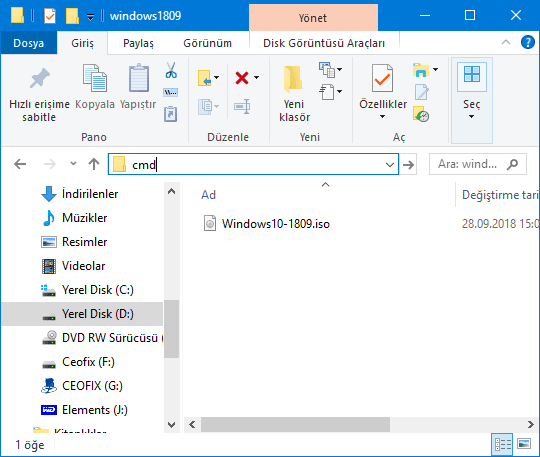Click the red X Delete icon

242,78
